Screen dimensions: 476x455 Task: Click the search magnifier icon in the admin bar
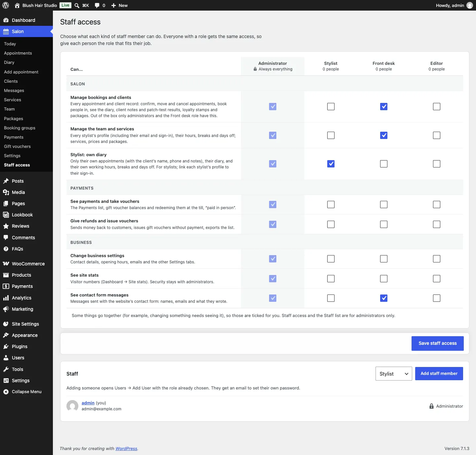coord(77,5)
